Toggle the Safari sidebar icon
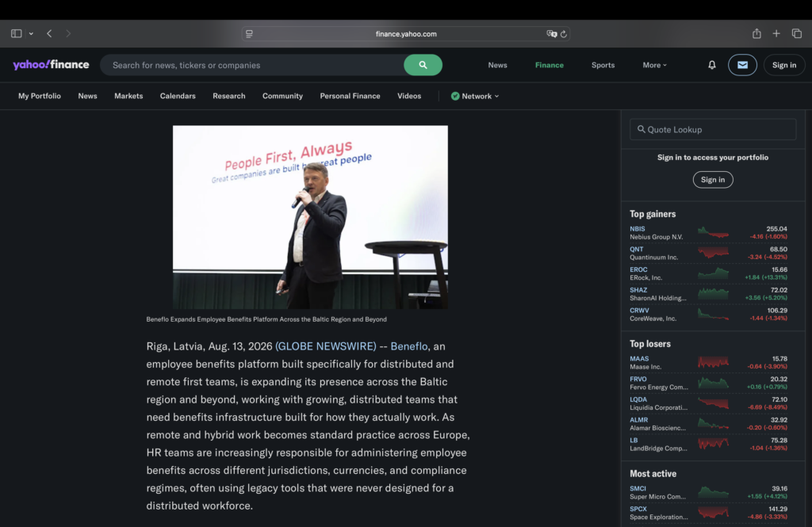This screenshot has height=527, width=812. [17, 33]
